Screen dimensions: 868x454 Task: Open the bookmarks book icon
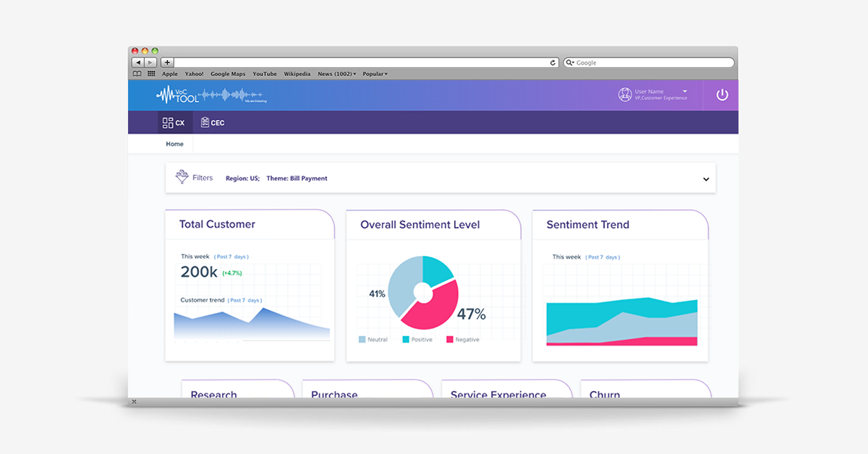click(x=137, y=74)
